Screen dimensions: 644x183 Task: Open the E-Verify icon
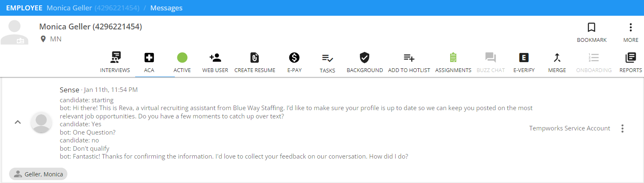[x=524, y=58]
